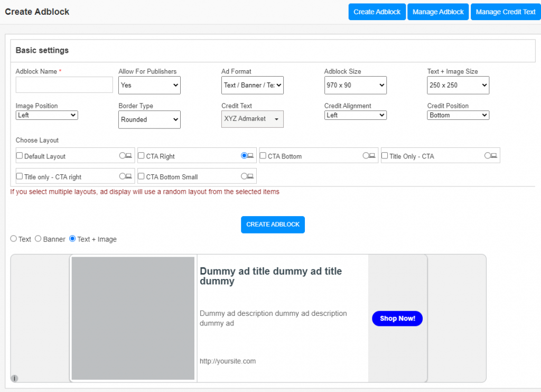The width and height of the screenshot is (541, 392).
Task: Select the Banner preview radio button
Action: point(38,239)
